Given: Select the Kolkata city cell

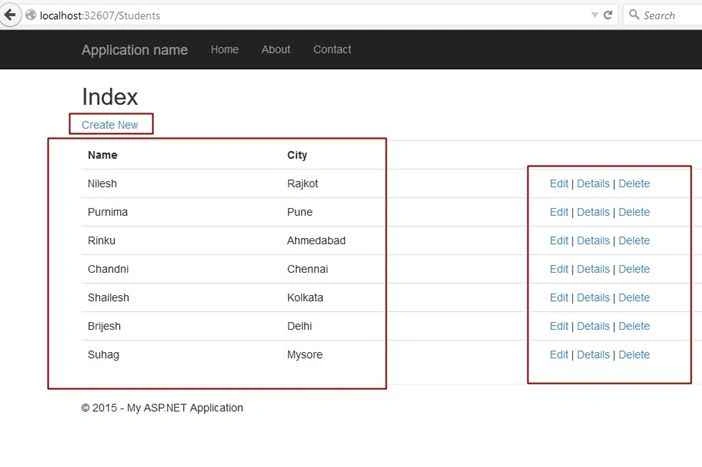Looking at the screenshot, I should (x=305, y=298).
